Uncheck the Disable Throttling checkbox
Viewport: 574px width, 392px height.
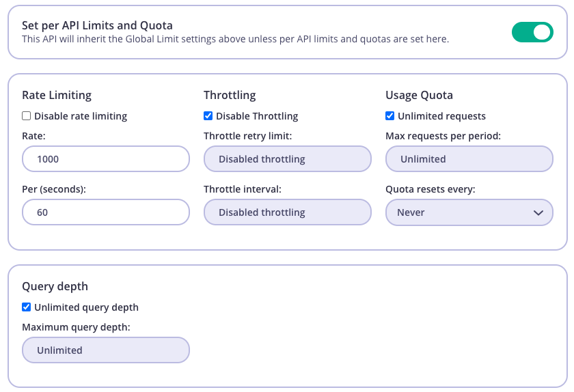208,116
